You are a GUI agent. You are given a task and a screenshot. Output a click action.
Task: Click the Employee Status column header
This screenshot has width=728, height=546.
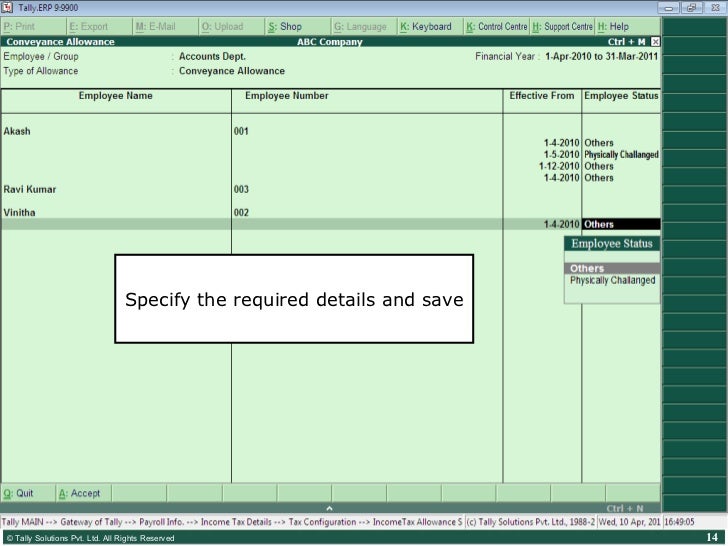click(621, 96)
